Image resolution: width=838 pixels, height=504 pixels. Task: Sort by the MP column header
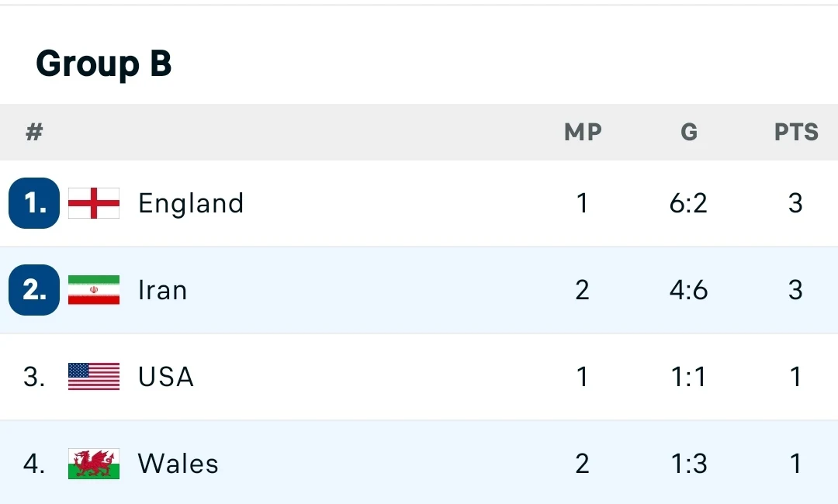click(583, 132)
